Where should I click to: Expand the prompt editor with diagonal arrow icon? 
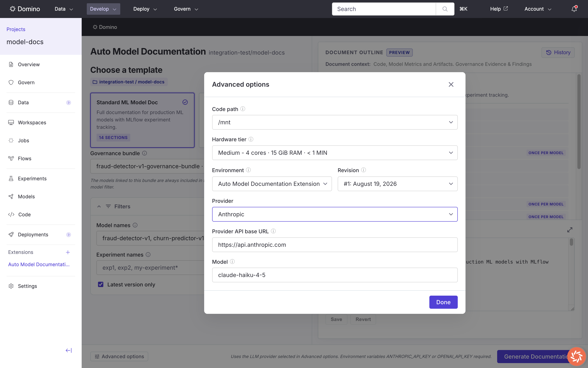click(x=570, y=230)
